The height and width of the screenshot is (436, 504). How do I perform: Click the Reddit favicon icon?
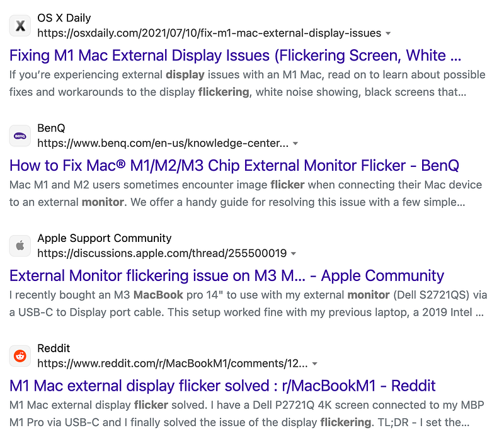(20, 356)
